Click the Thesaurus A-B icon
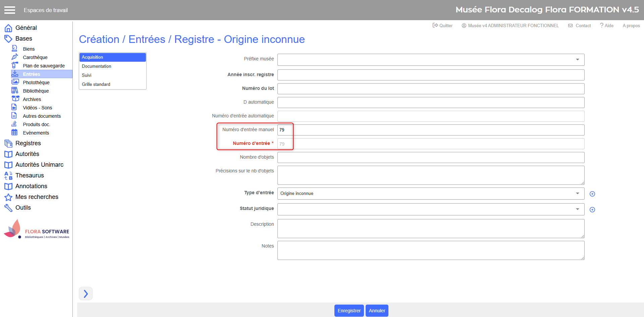 8,175
